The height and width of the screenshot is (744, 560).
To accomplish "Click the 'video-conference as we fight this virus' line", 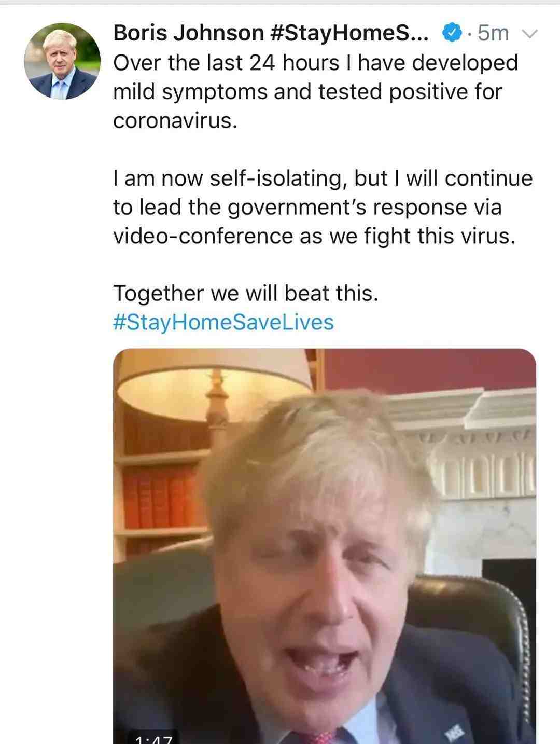I will 314,236.
